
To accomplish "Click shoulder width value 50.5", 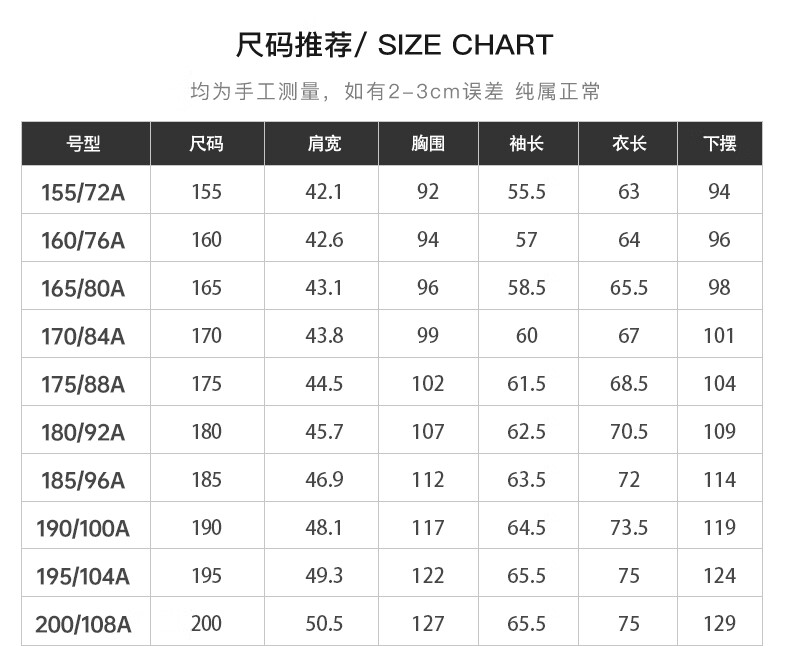I will (324, 624).
